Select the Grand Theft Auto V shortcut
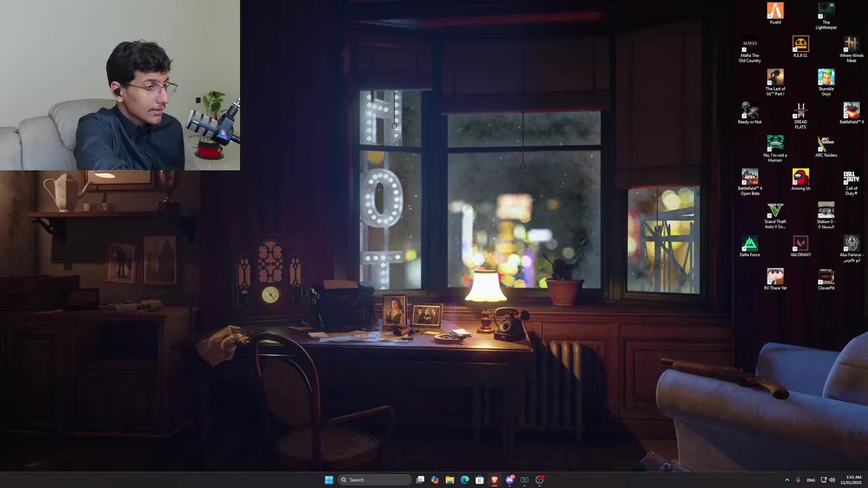Image resolution: width=868 pixels, height=488 pixels. [775, 216]
